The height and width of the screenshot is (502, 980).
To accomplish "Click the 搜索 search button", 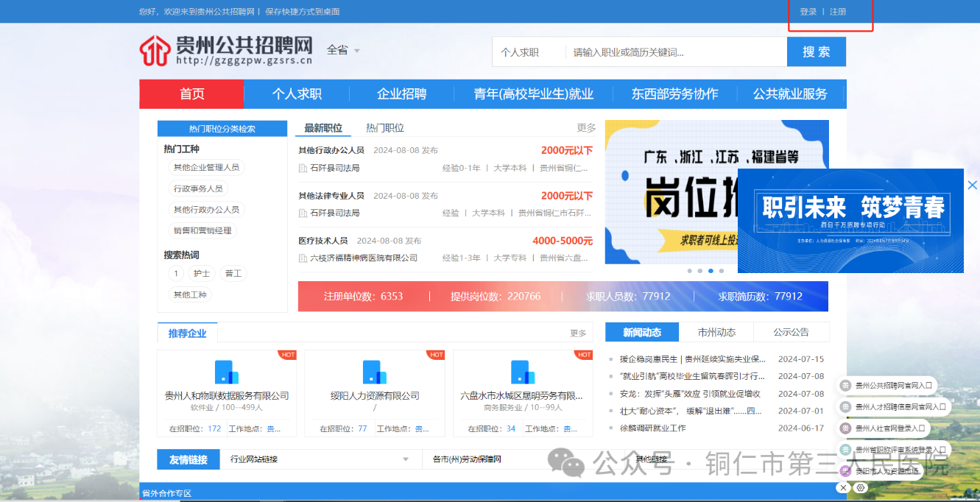I will [x=816, y=52].
